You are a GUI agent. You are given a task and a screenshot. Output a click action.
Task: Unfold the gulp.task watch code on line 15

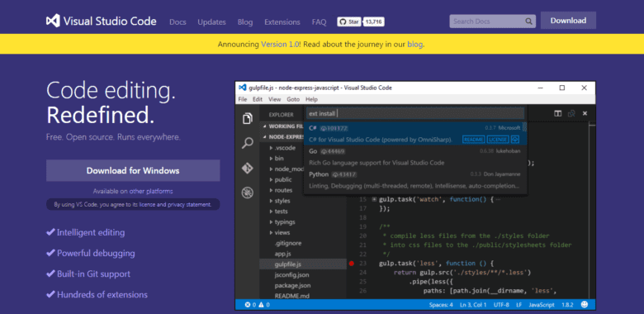pyautogui.click(x=374, y=200)
